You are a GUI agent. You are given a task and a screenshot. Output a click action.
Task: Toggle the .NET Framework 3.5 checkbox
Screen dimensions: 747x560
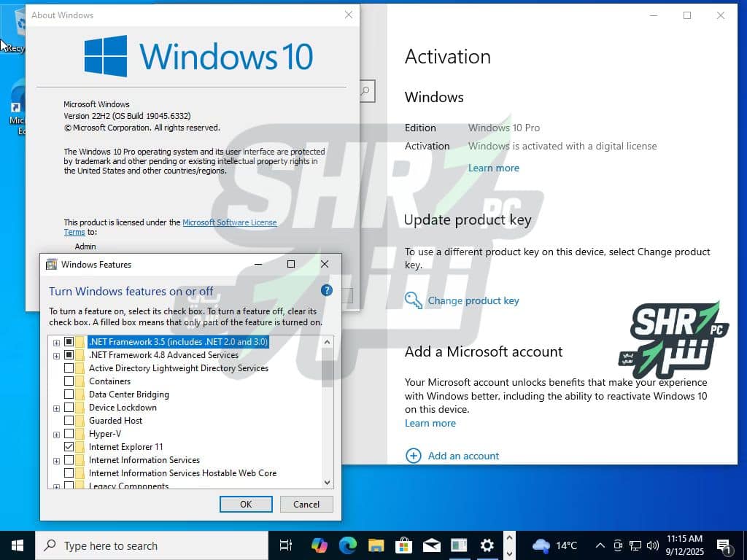coord(69,342)
